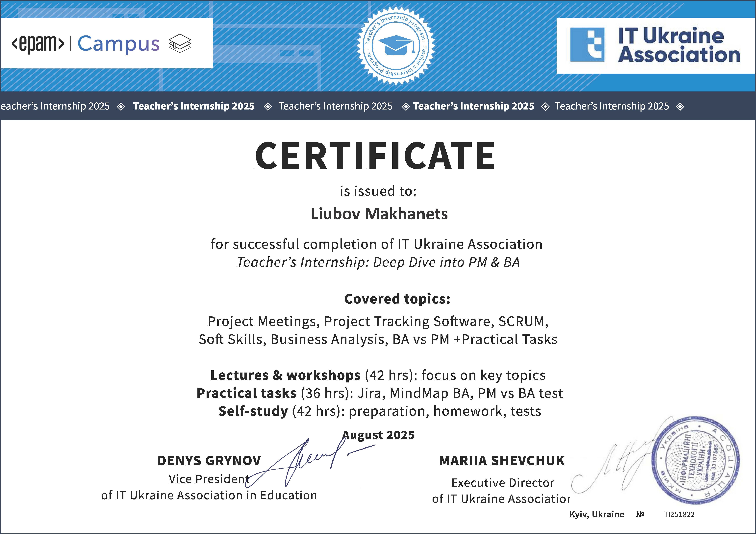Click the large CERTIFICATE heading
756x534 pixels.
coord(375,156)
